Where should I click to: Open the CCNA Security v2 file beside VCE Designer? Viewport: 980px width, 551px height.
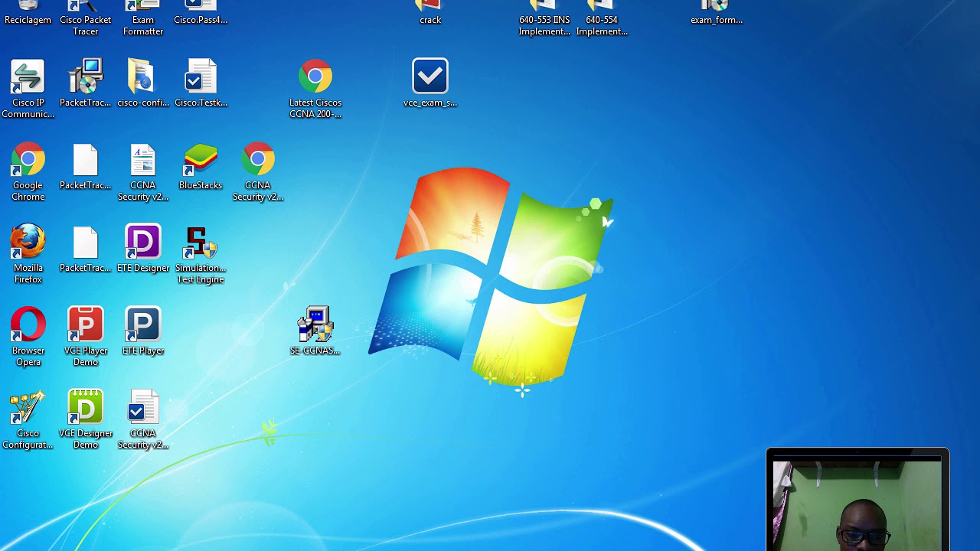(143, 419)
